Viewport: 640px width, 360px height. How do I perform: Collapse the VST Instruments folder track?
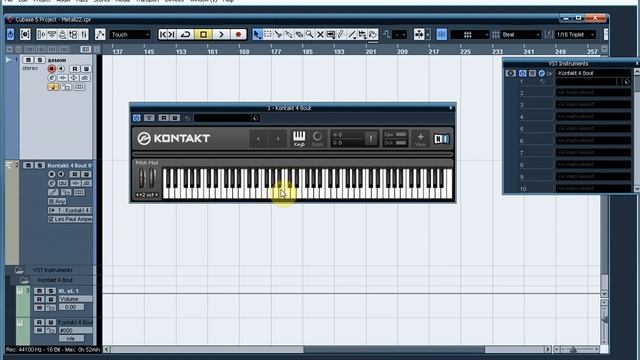19,270
